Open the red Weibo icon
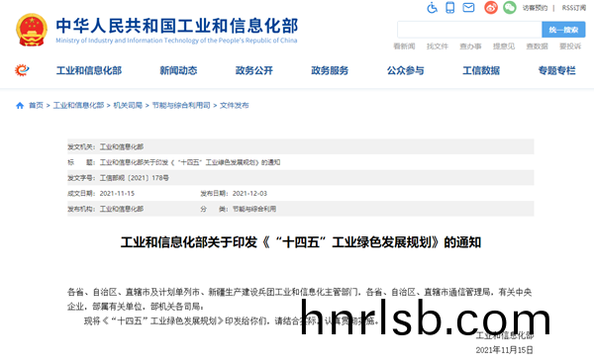Viewport: 594px width, 364px height. 491,8
